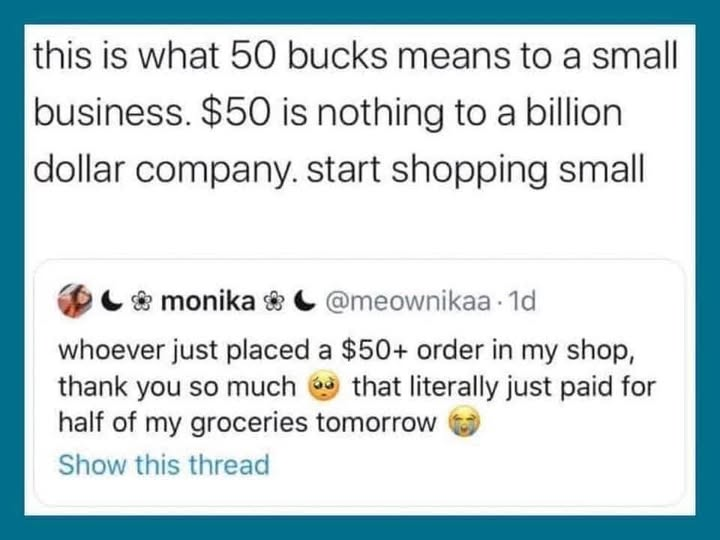Click "Show this thread" link

(164, 464)
